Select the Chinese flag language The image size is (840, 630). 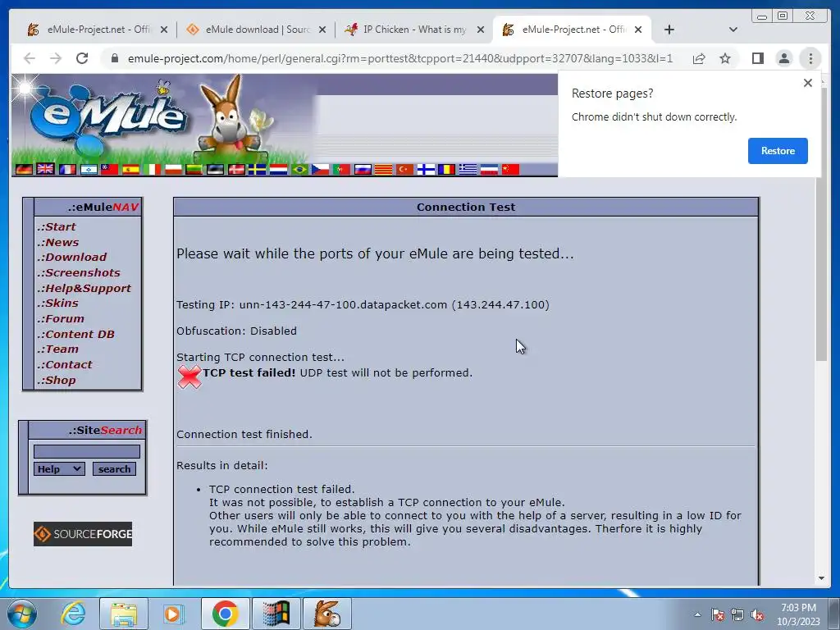tap(510, 169)
